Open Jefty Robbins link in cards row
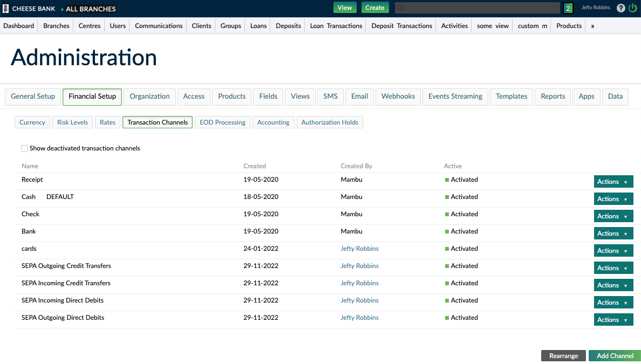 359,249
